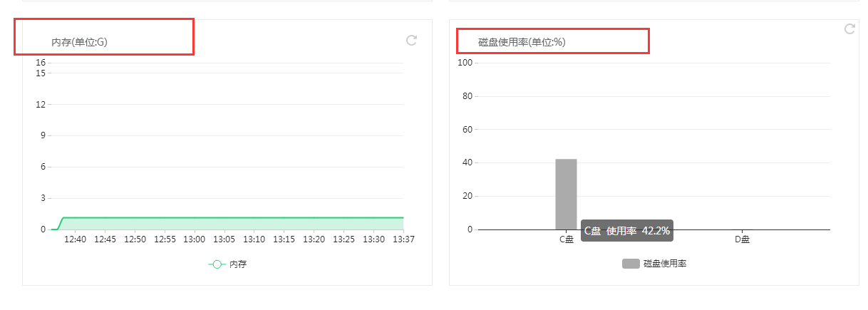Screen dimensions: 868x310
Task: Click the C盘 使用率 42.2% tooltip
Action: 626,231
